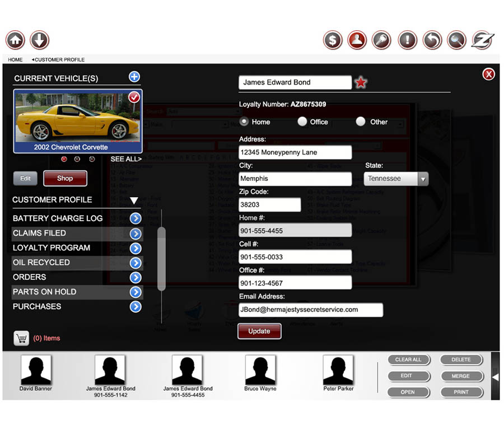This screenshot has width=504, height=448.
Task: Click the customer profile person icon
Action: [x=357, y=40]
